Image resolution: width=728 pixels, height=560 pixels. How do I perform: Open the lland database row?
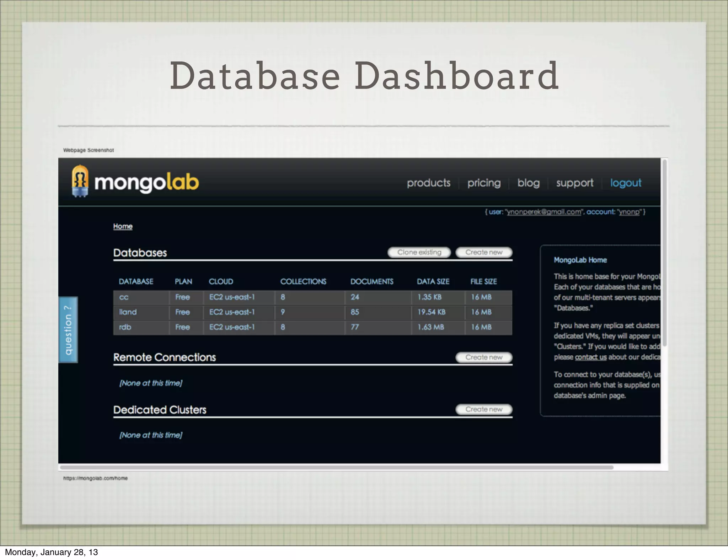(x=128, y=312)
